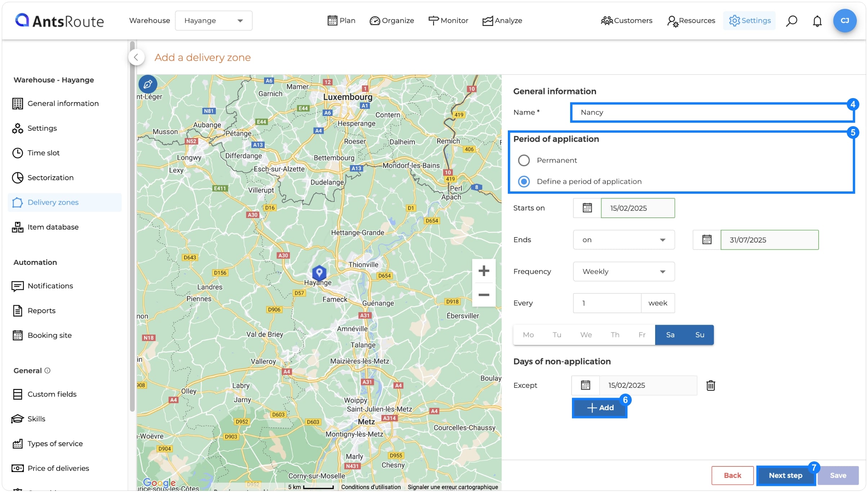
Task: Collapse sidebar with the back chevron
Action: [x=136, y=57]
